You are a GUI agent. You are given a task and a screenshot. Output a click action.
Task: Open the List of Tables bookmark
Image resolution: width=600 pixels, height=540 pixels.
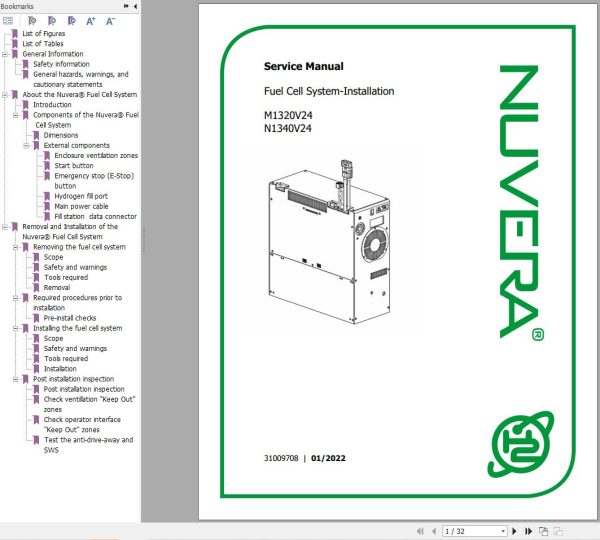(43, 44)
